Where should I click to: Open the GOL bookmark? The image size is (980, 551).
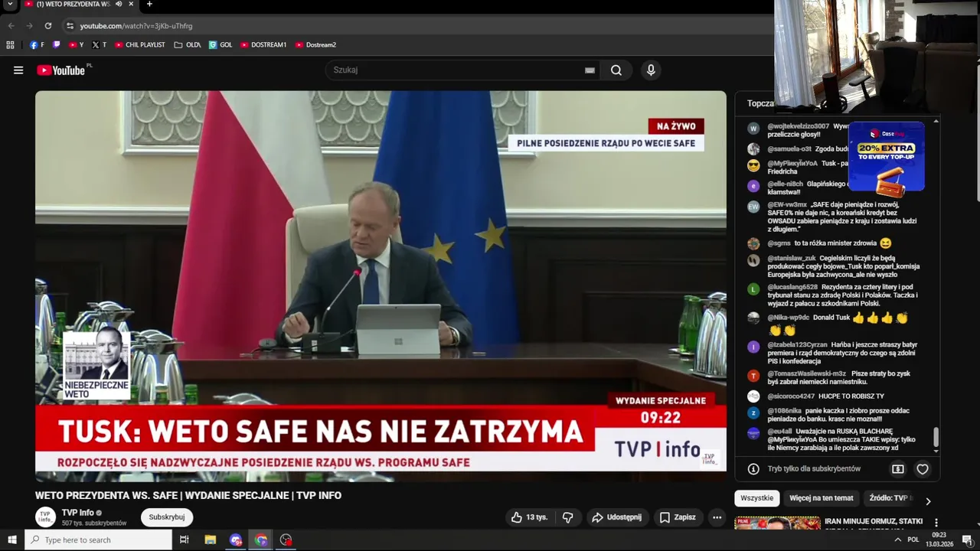click(220, 45)
